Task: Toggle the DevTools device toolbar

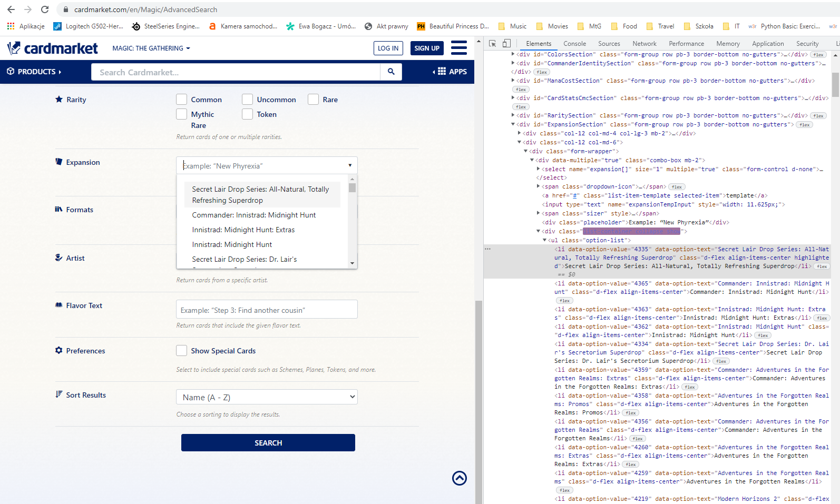Action: point(506,44)
